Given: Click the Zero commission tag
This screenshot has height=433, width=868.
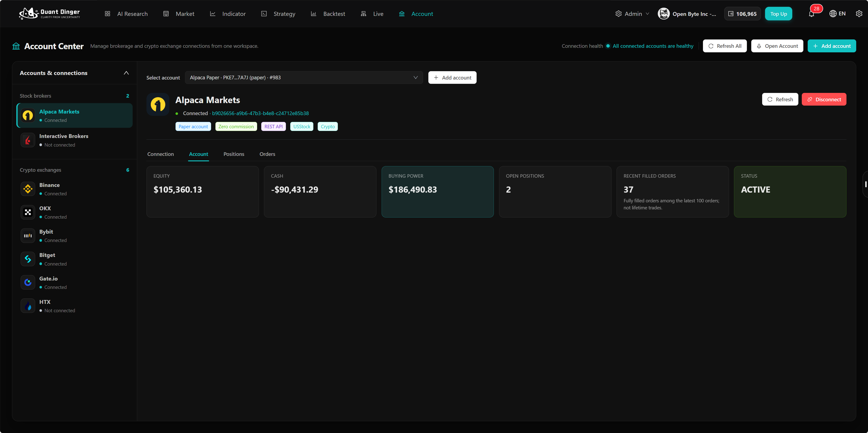Looking at the screenshot, I should pyautogui.click(x=236, y=127).
